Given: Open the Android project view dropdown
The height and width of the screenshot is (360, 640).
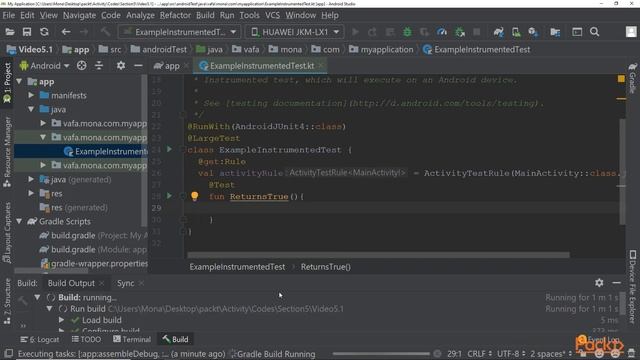Looking at the screenshot, I should [x=44, y=66].
